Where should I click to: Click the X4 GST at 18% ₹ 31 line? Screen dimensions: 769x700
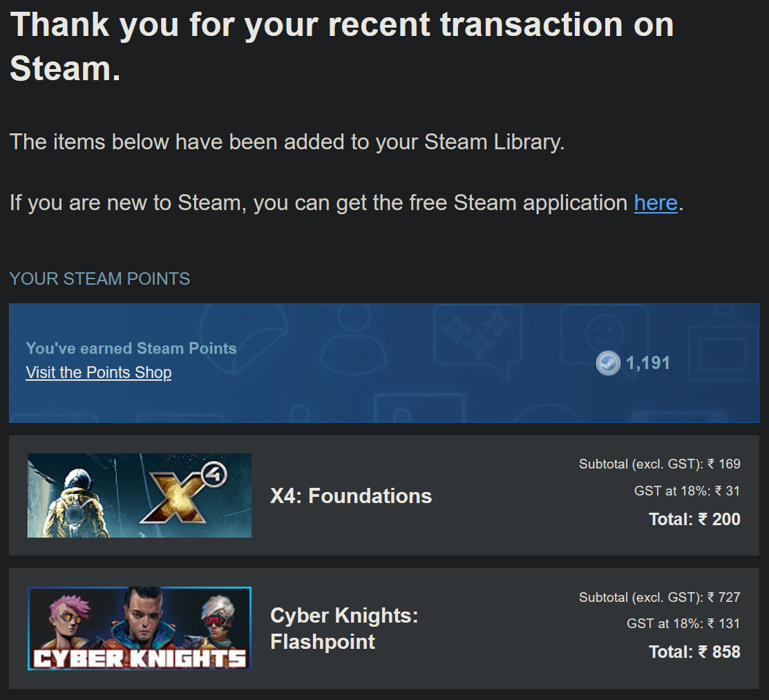point(687,491)
